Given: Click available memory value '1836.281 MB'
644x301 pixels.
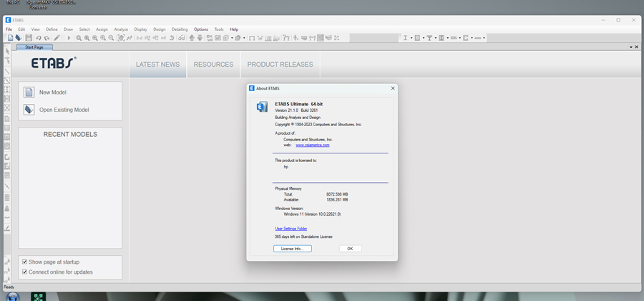Looking at the screenshot, I should pyautogui.click(x=337, y=199).
